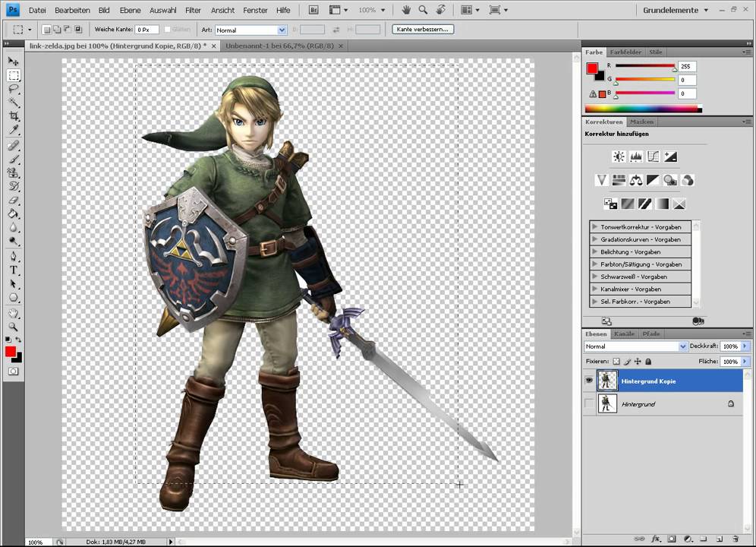Add Photo Filter adjustment icon
Screen dimensions: 756x547
670,180
